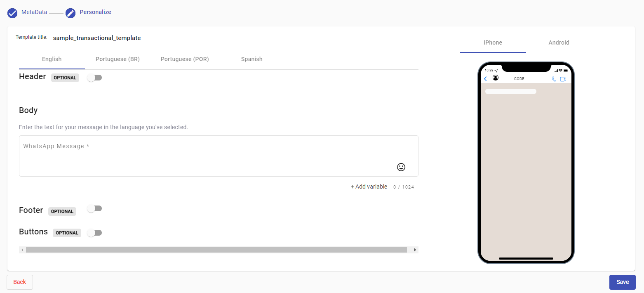Click the horizontal scrollbar thumb
This screenshot has width=644, height=293.
tap(216, 250)
